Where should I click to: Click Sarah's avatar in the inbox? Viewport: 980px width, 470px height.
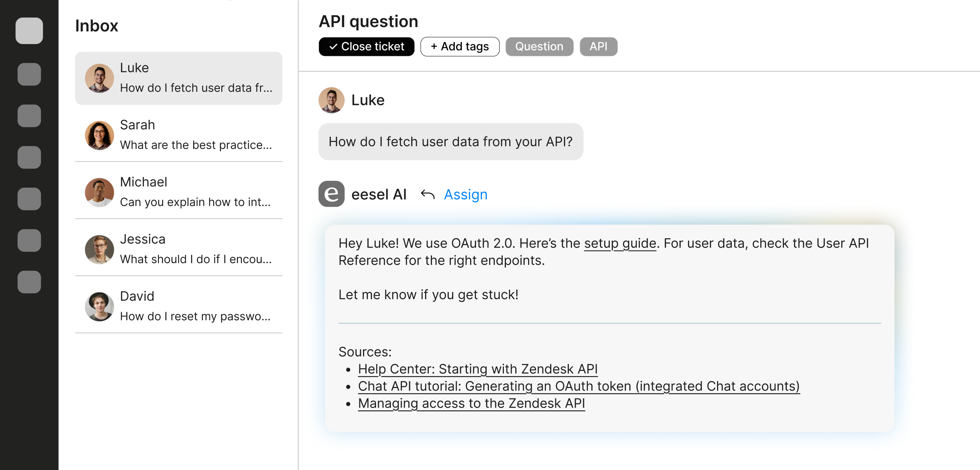(x=99, y=135)
